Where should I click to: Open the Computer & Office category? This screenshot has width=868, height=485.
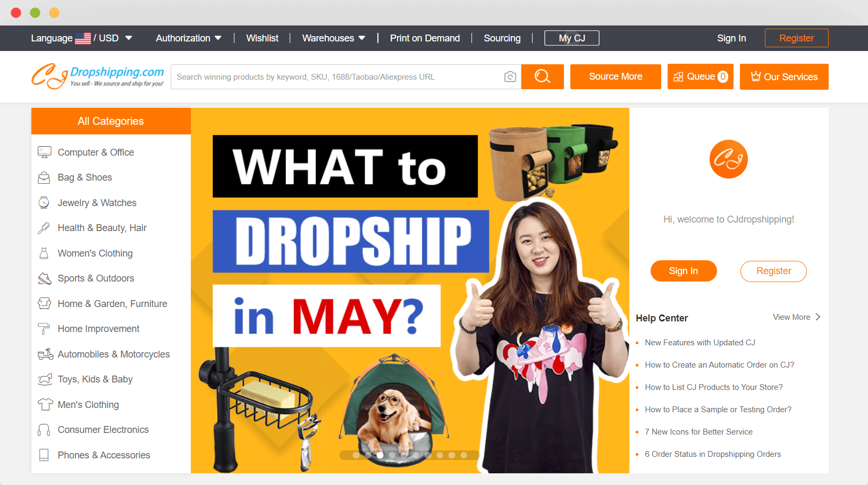(x=96, y=152)
